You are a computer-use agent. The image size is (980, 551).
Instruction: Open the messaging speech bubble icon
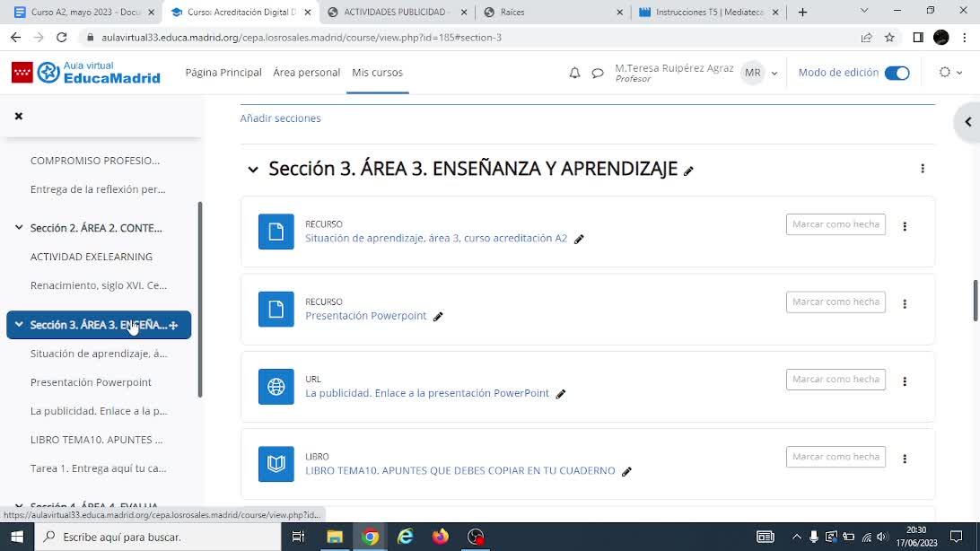(x=598, y=73)
